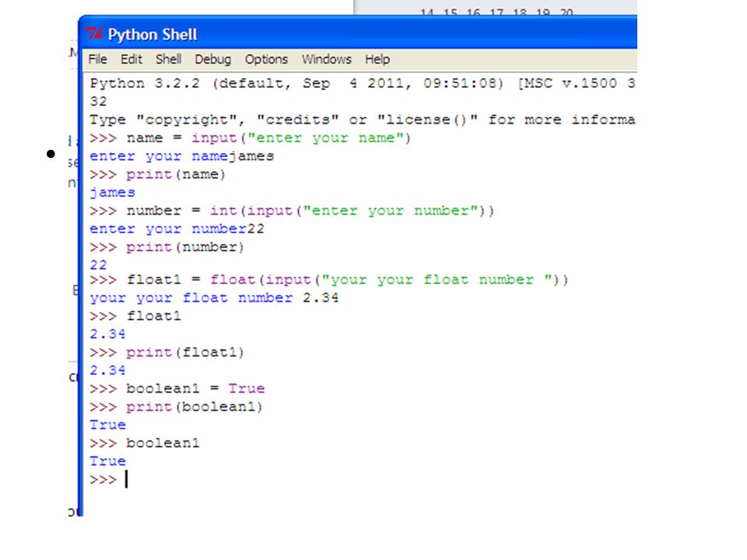Click the Python Shell Tk icon in title bar
The width and height of the screenshot is (747, 560).
(94, 34)
